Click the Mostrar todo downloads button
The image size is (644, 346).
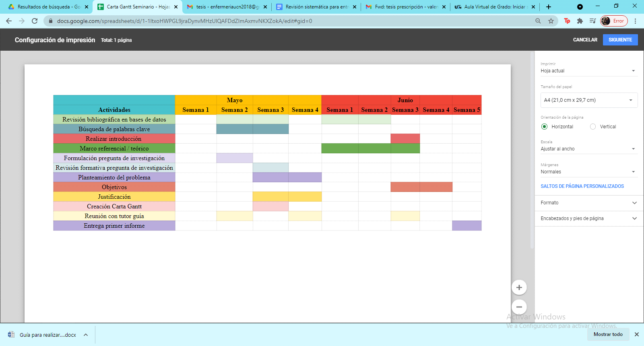608,334
